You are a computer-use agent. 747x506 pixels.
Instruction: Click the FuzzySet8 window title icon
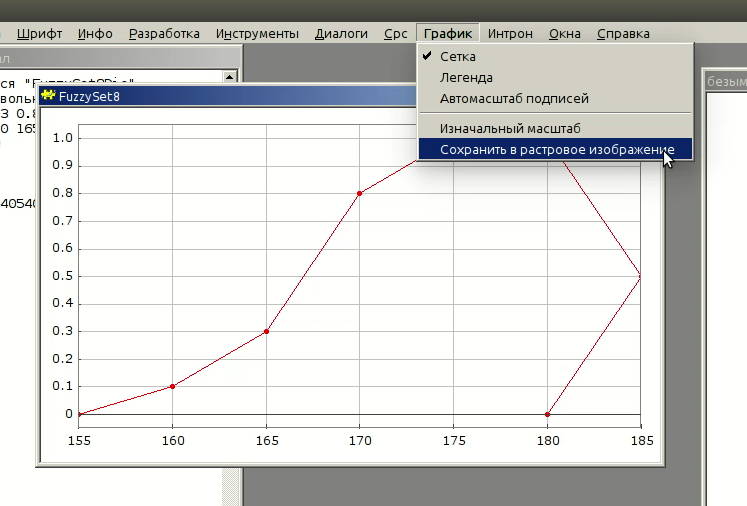pos(48,96)
